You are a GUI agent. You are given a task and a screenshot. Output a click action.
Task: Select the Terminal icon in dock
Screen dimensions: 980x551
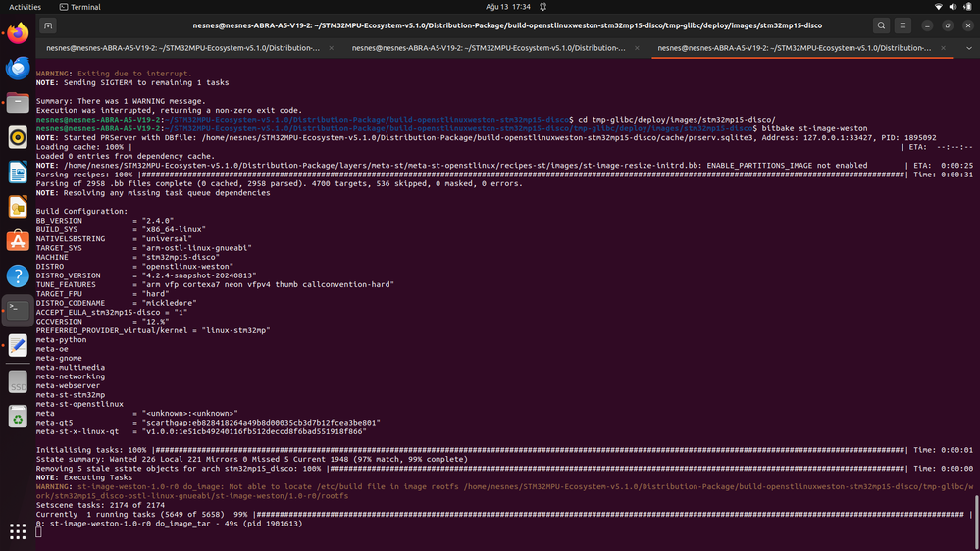pyautogui.click(x=18, y=311)
